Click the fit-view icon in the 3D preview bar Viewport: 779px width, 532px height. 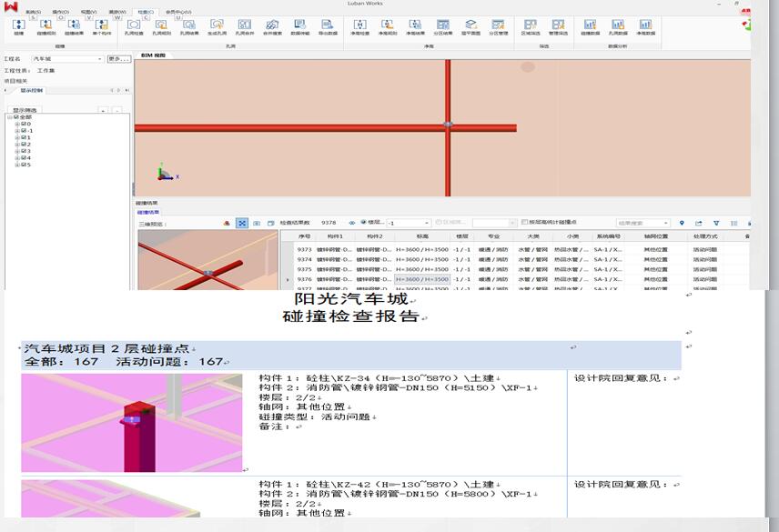tap(242, 224)
